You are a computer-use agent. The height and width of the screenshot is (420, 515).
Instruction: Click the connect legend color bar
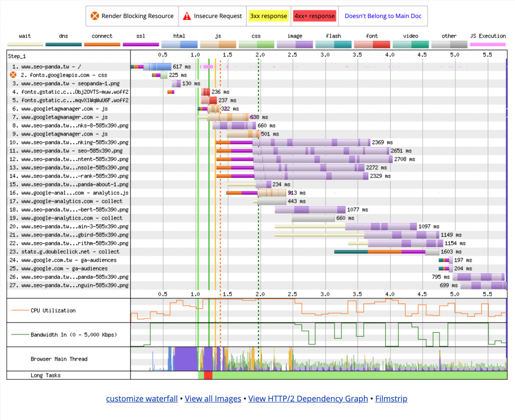click(x=102, y=44)
